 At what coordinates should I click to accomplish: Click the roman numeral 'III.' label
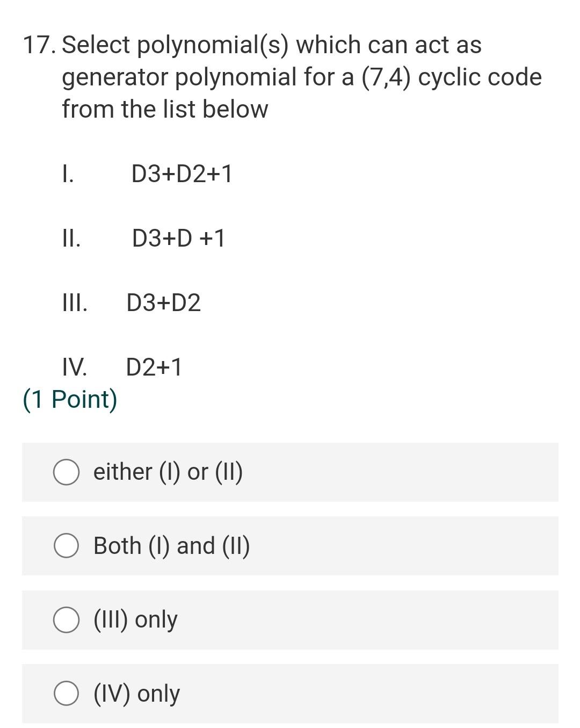click(x=75, y=303)
